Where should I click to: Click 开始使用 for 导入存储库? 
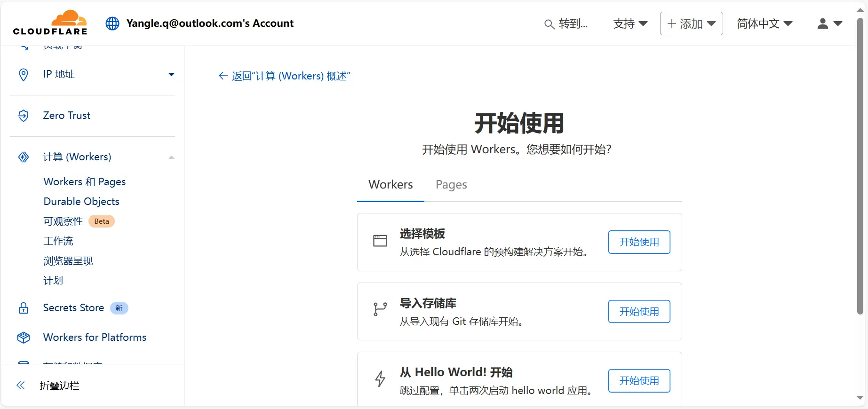coord(639,312)
